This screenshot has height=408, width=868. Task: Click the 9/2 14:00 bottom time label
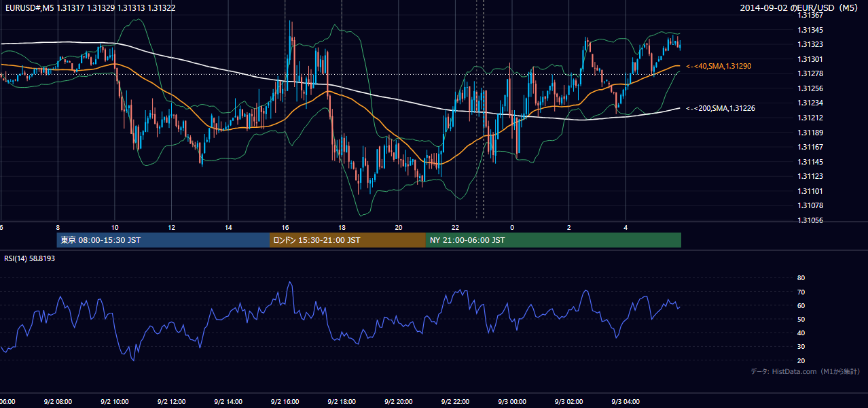pyautogui.click(x=228, y=402)
